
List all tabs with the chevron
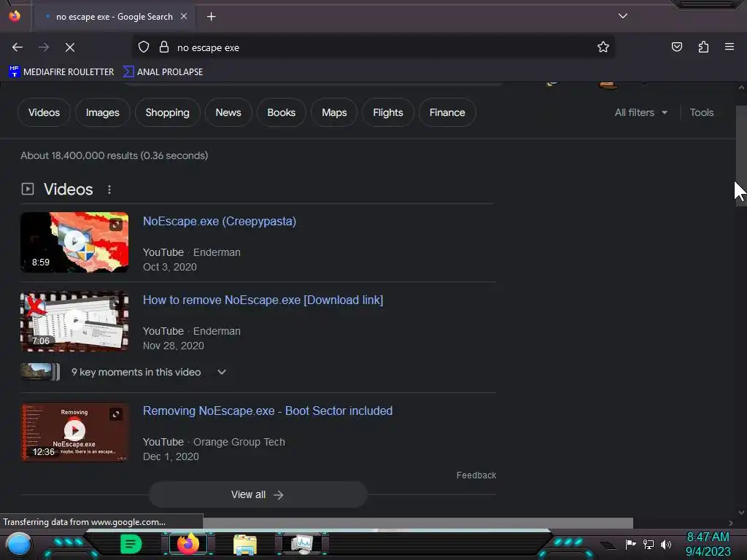623,16
